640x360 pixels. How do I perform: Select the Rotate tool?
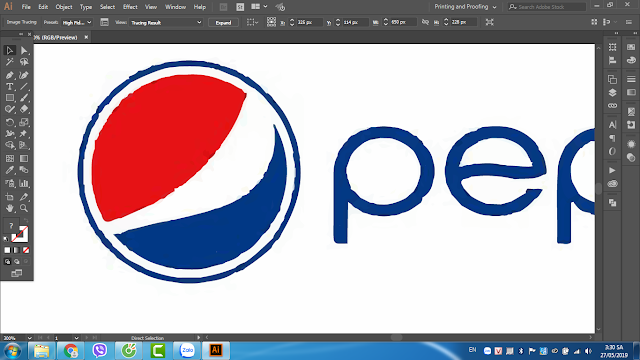coord(10,122)
